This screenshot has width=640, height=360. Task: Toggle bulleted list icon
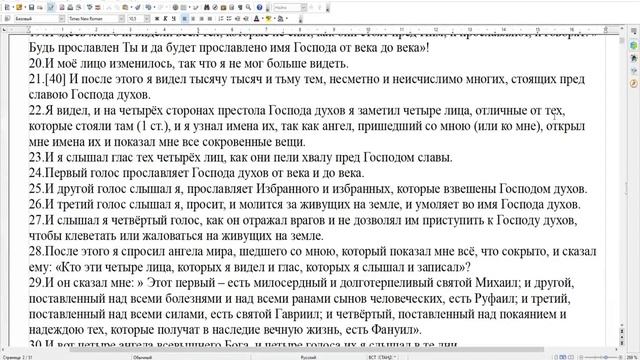pyautogui.click(x=229, y=18)
